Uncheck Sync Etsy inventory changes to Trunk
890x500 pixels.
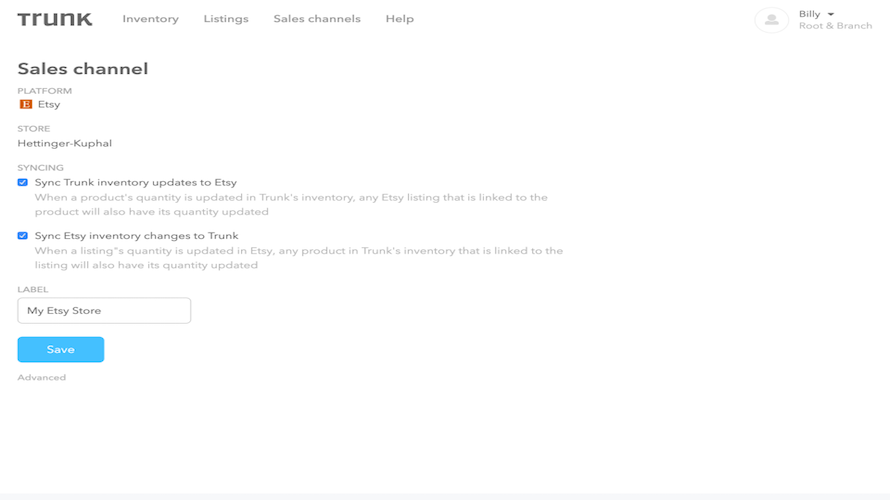click(23, 236)
